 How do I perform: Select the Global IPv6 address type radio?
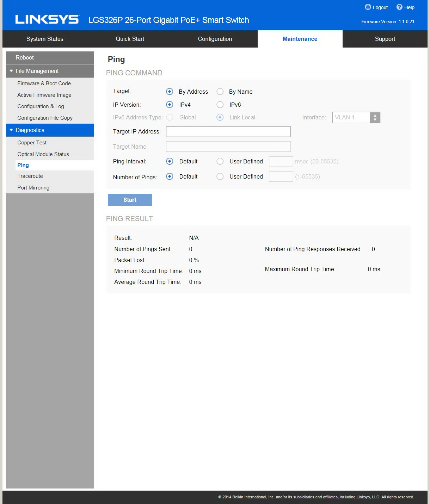pyautogui.click(x=170, y=117)
